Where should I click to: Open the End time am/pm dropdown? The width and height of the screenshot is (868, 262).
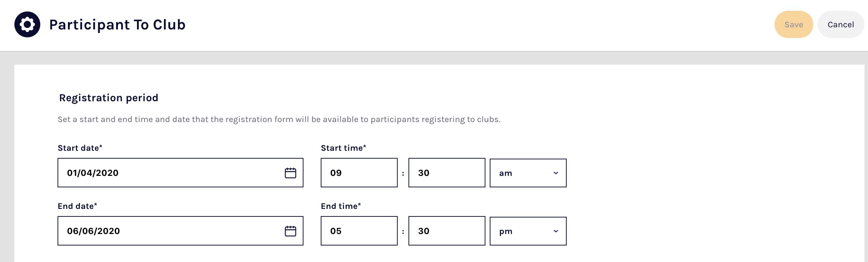pyautogui.click(x=527, y=231)
